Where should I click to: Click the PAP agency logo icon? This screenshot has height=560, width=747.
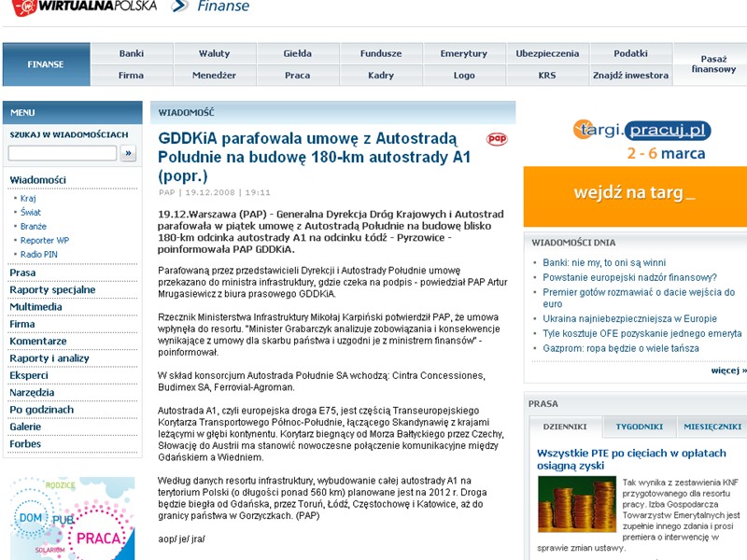497,138
